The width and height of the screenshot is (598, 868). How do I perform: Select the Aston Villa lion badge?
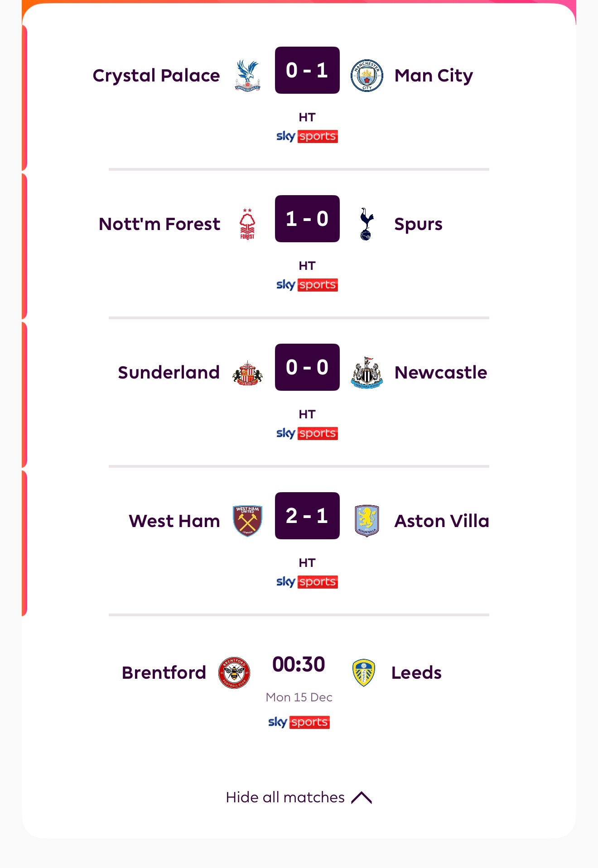click(367, 521)
